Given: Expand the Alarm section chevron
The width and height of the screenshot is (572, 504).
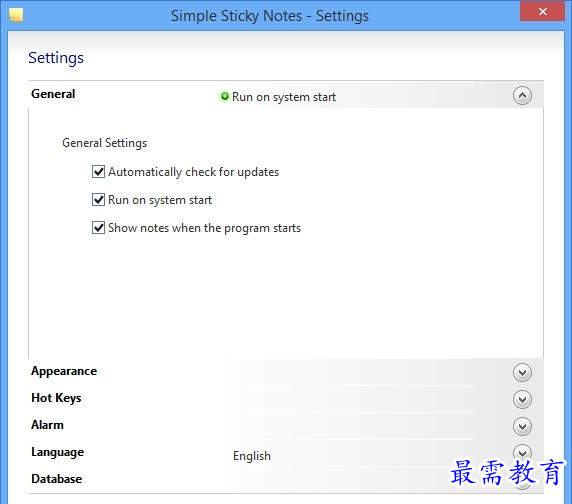Looking at the screenshot, I should [522, 427].
